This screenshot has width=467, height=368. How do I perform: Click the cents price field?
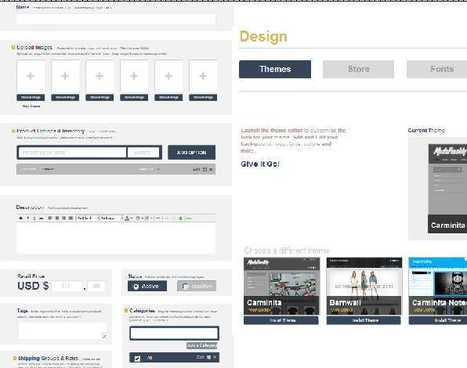(x=96, y=286)
